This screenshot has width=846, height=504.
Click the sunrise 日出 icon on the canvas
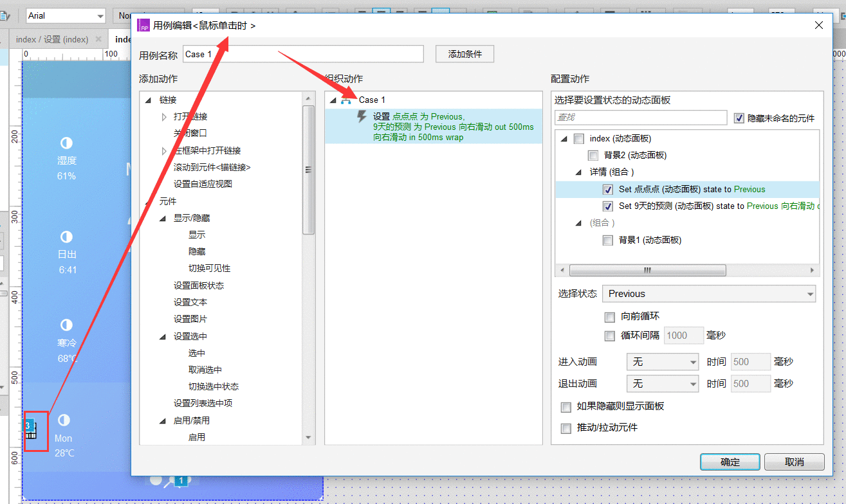(66, 237)
